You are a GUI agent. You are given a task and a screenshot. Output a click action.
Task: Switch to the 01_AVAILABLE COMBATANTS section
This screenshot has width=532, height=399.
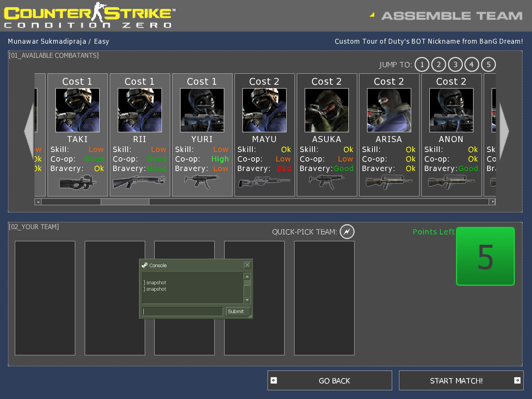coord(53,55)
